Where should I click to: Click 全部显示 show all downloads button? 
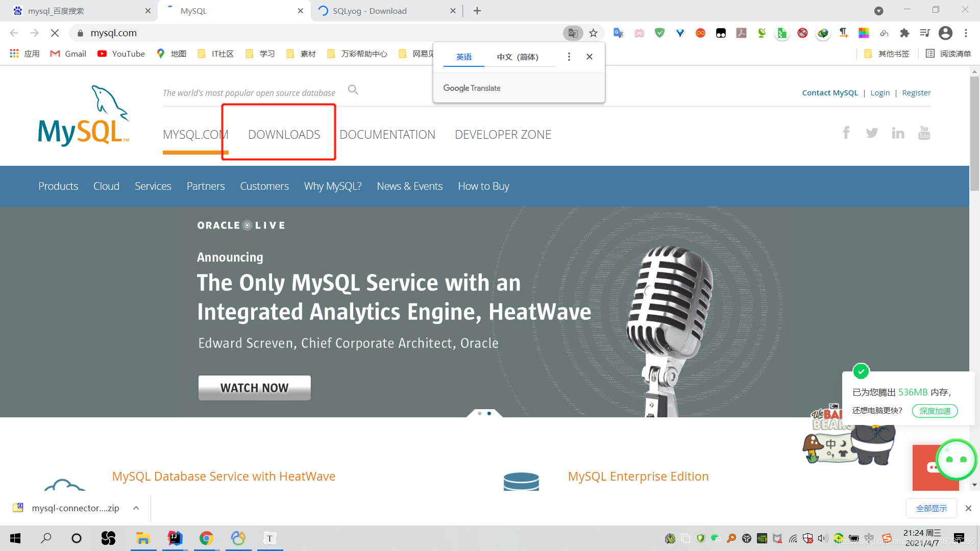[932, 508]
